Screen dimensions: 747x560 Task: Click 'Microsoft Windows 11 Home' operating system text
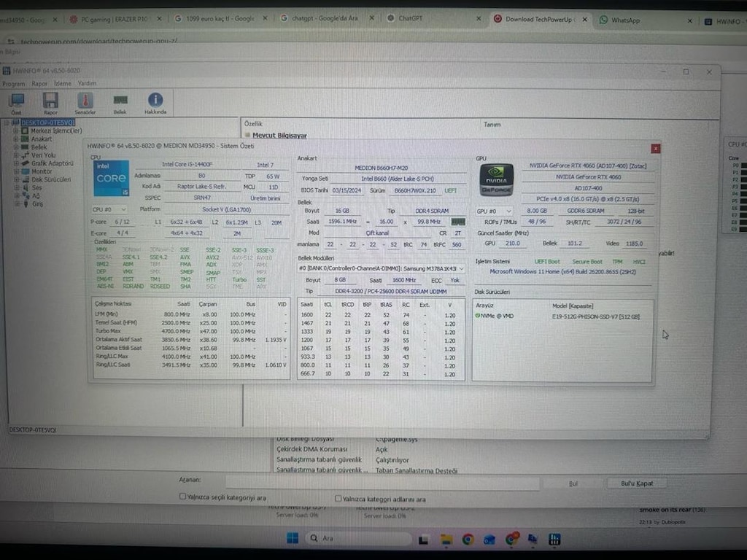click(x=562, y=272)
